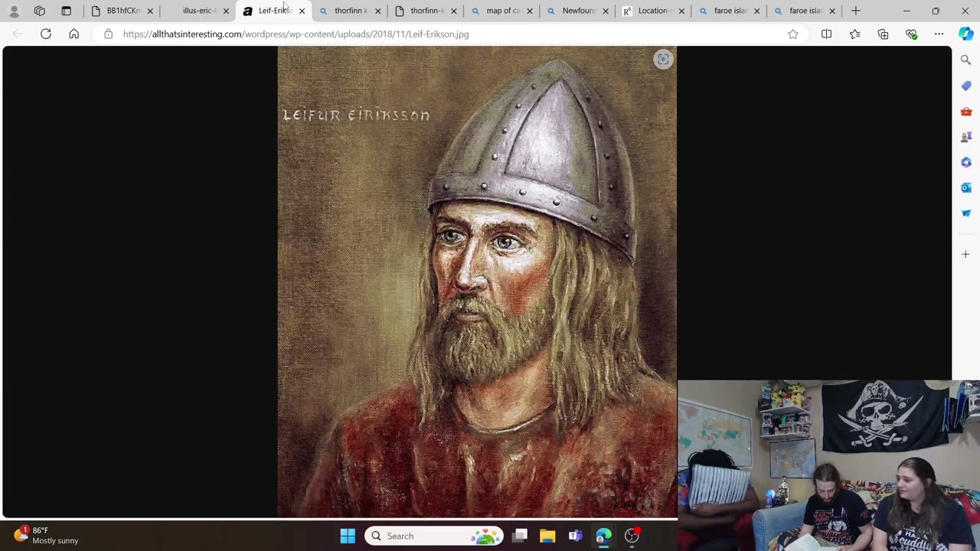The width and height of the screenshot is (980, 551).
Task: Open the Collections icon
Action: [883, 34]
